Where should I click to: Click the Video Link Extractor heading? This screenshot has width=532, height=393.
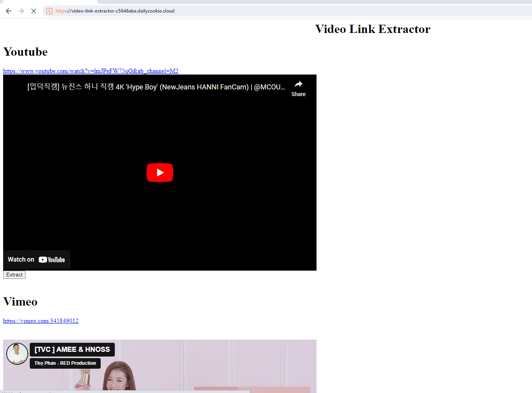pyautogui.click(x=373, y=29)
